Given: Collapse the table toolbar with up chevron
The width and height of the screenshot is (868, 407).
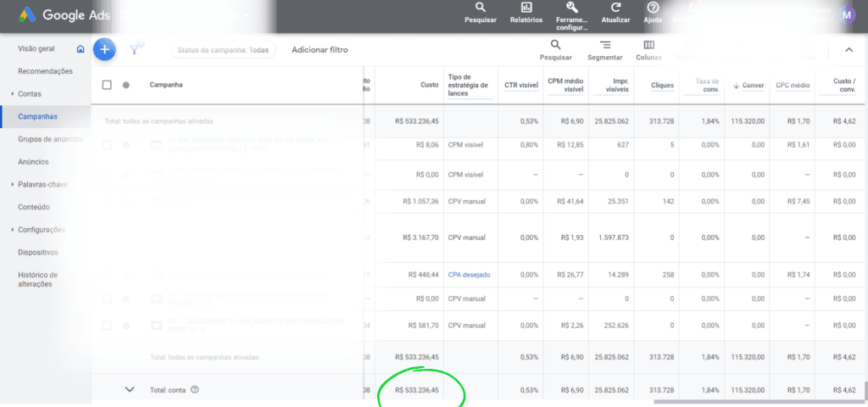Looking at the screenshot, I should click(x=849, y=50).
